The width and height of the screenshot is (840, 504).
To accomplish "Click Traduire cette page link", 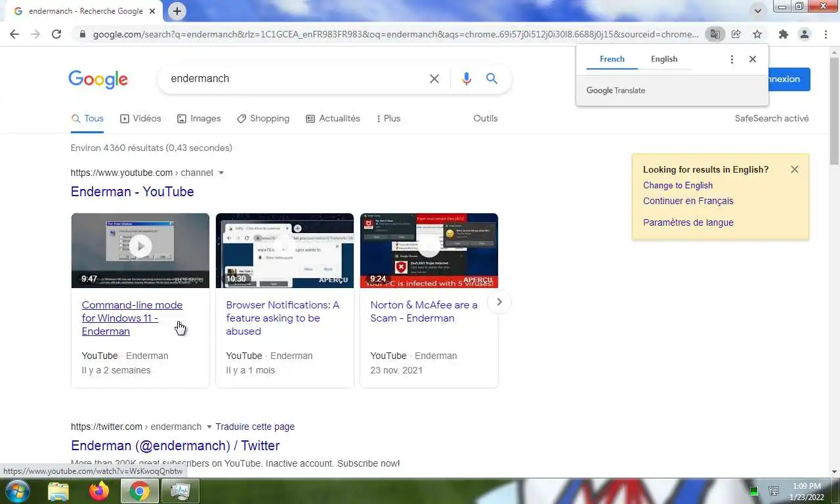I will coord(255,427).
